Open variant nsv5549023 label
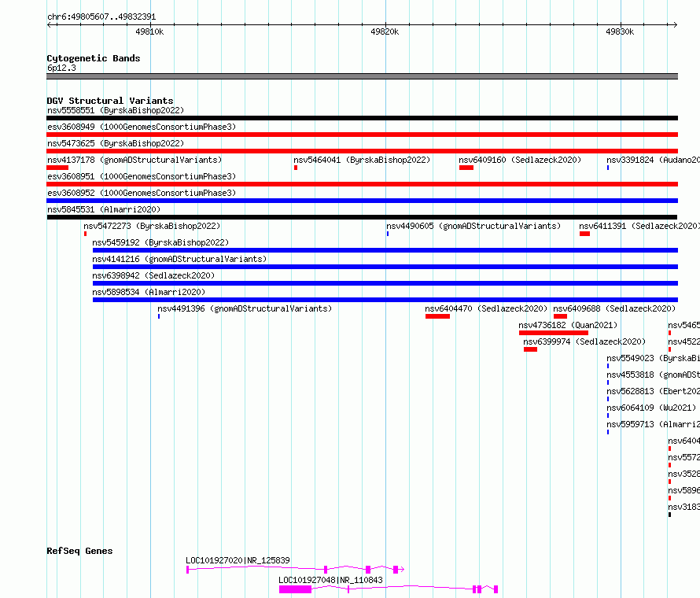 pyautogui.click(x=653, y=358)
